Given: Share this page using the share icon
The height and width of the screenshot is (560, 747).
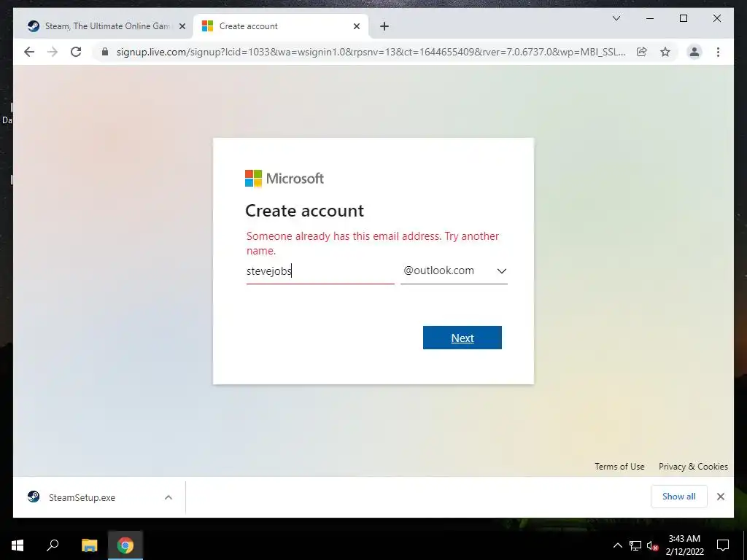Looking at the screenshot, I should coord(642,52).
